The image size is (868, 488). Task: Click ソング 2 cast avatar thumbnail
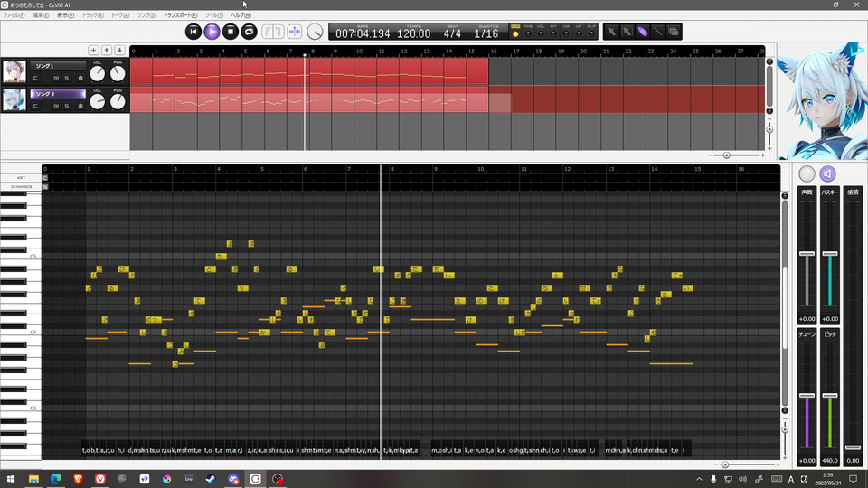point(14,100)
